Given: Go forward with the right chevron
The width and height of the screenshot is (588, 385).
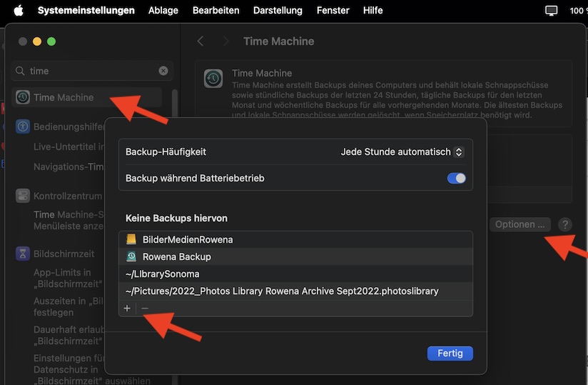Looking at the screenshot, I should (x=225, y=41).
